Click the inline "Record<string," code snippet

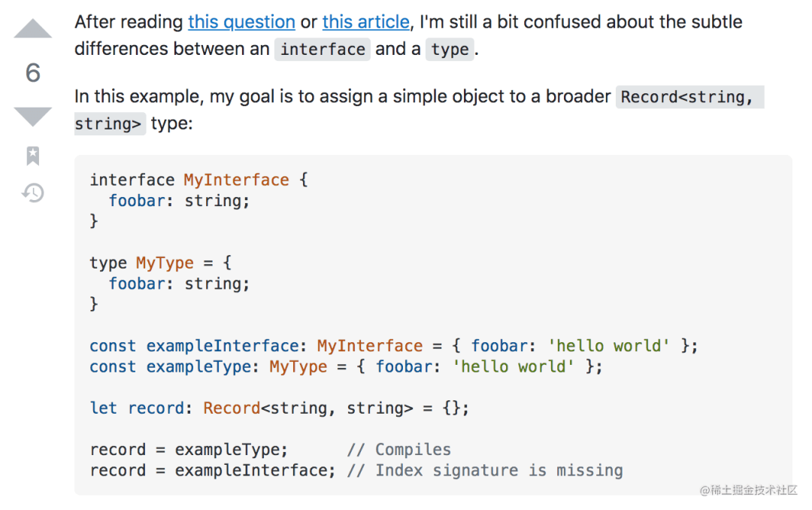click(x=689, y=97)
